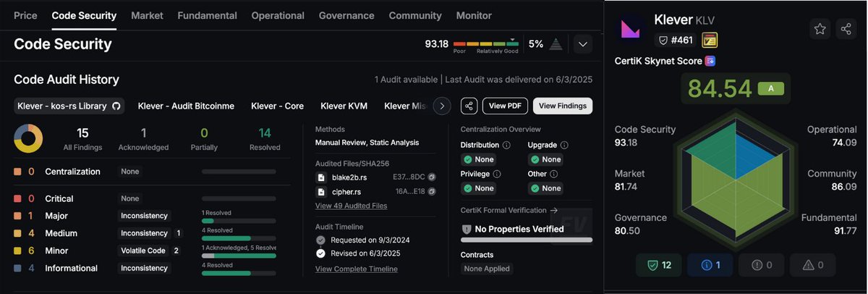Click the None Applied contracts tag
Viewport: 868px width, 294px height.
point(488,268)
